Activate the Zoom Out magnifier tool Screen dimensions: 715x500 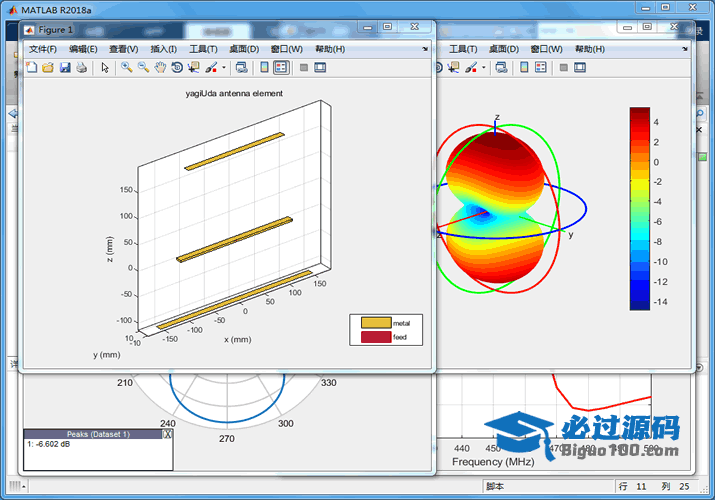[144, 67]
